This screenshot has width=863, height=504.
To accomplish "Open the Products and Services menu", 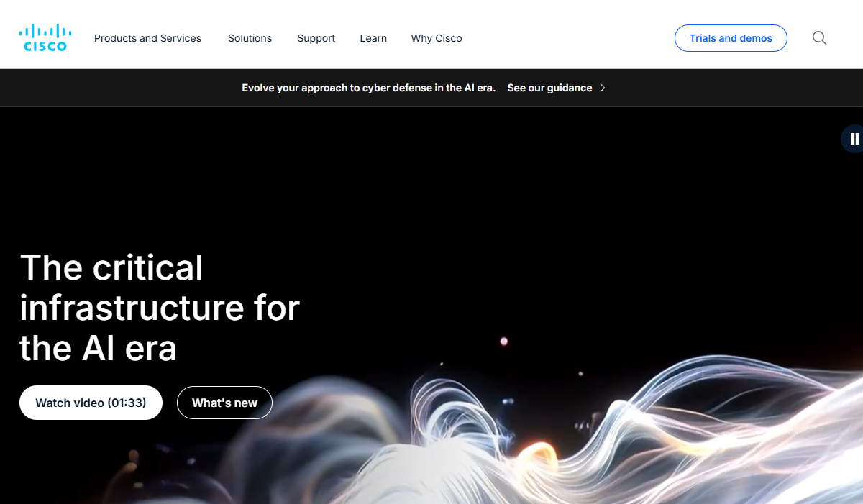I will click(x=147, y=38).
